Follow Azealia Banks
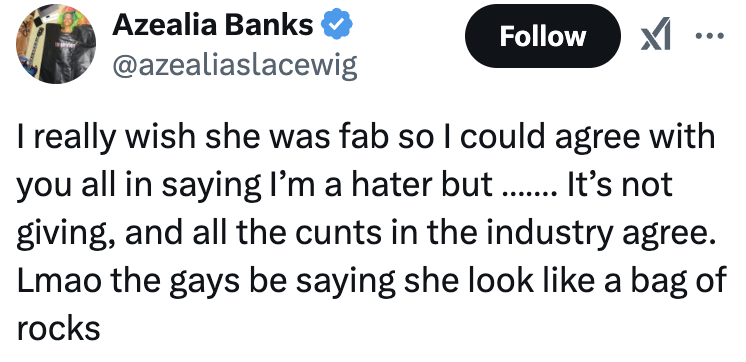The image size is (746, 362). (x=542, y=36)
